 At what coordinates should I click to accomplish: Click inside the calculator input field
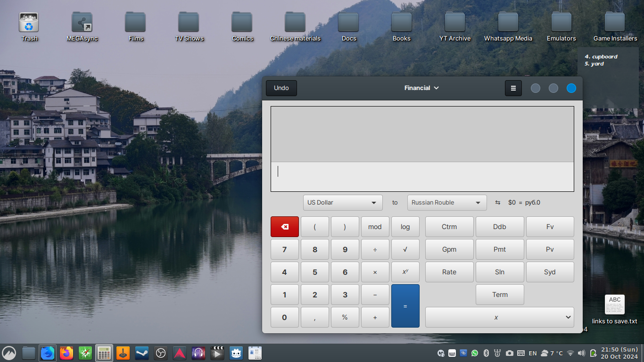click(422, 176)
